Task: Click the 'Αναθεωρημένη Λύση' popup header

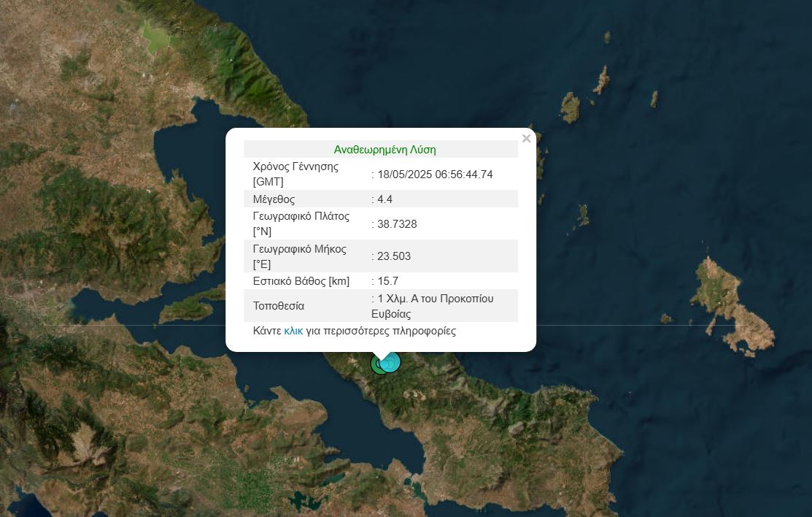Action: (x=384, y=150)
